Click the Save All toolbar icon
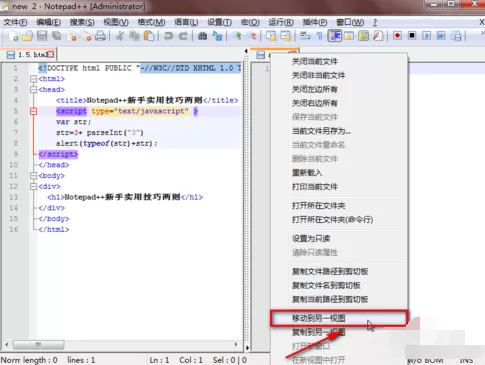This screenshot has width=485, height=365. (57, 35)
